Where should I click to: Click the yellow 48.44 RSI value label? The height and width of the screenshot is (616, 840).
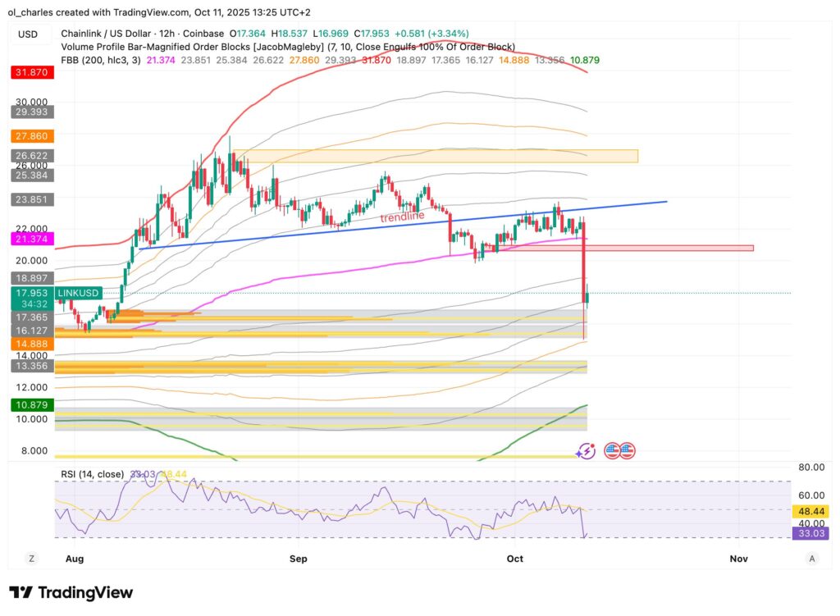point(811,509)
